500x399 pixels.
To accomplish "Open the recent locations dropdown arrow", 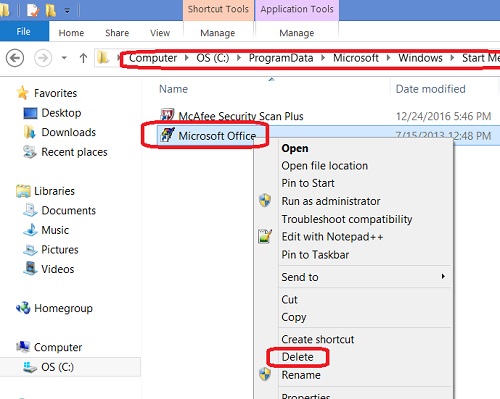I will (x=64, y=58).
